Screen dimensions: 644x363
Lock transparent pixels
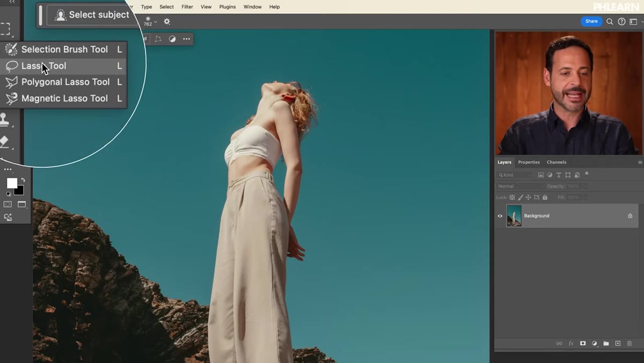click(512, 198)
